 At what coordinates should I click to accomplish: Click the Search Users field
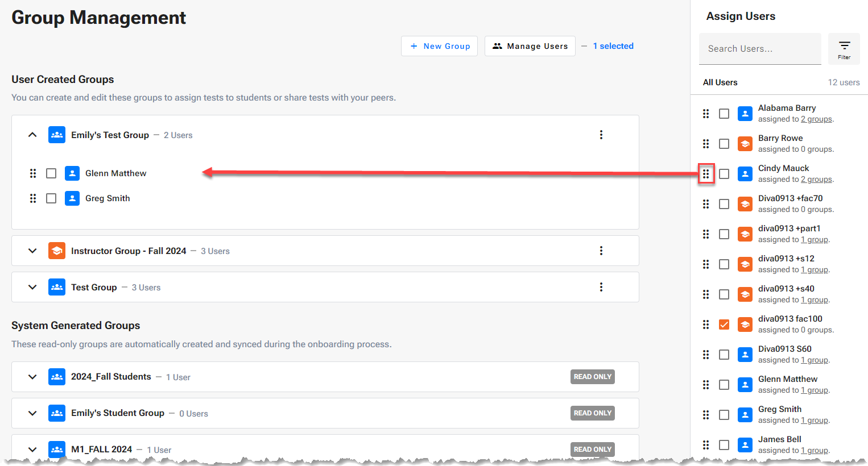point(760,49)
